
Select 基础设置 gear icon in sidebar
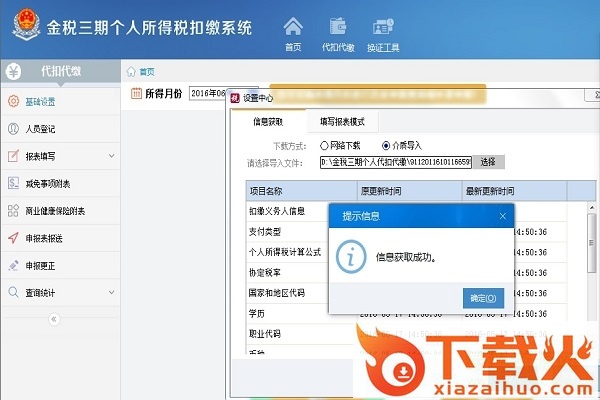pyautogui.click(x=13, y=101)
